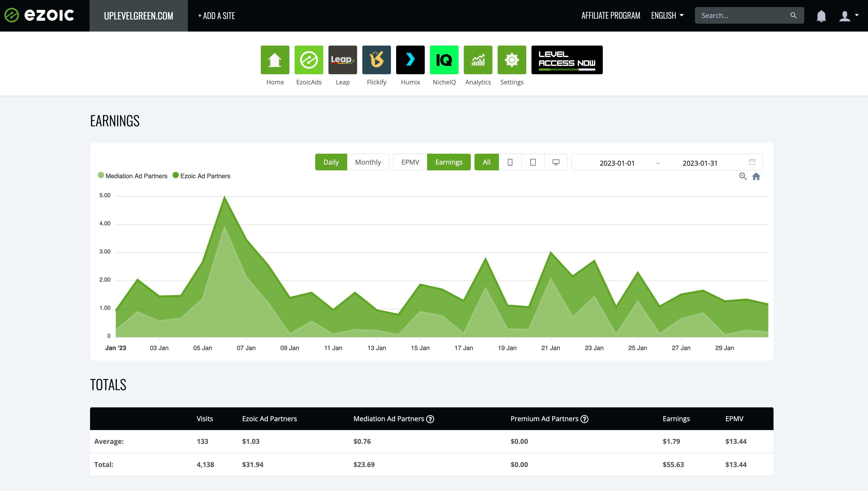Select the Earnings metric button
This screenshot has width=868, height=491.
[449, 162]
